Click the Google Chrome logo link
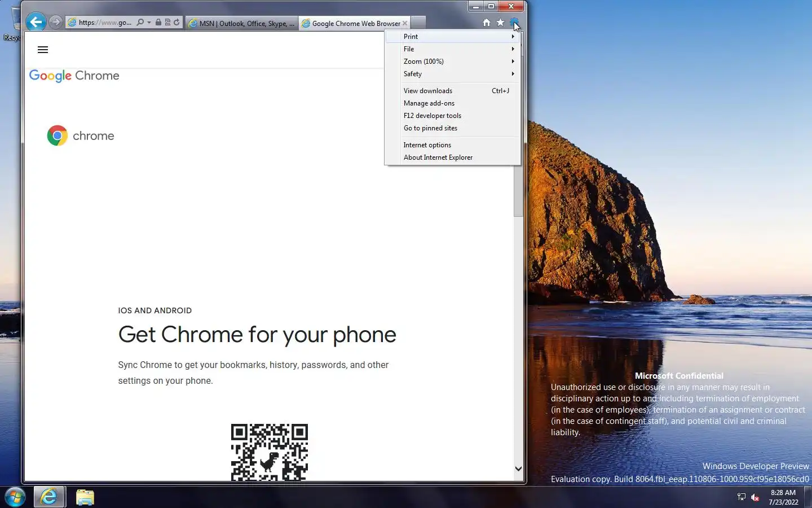 [74, 76]
